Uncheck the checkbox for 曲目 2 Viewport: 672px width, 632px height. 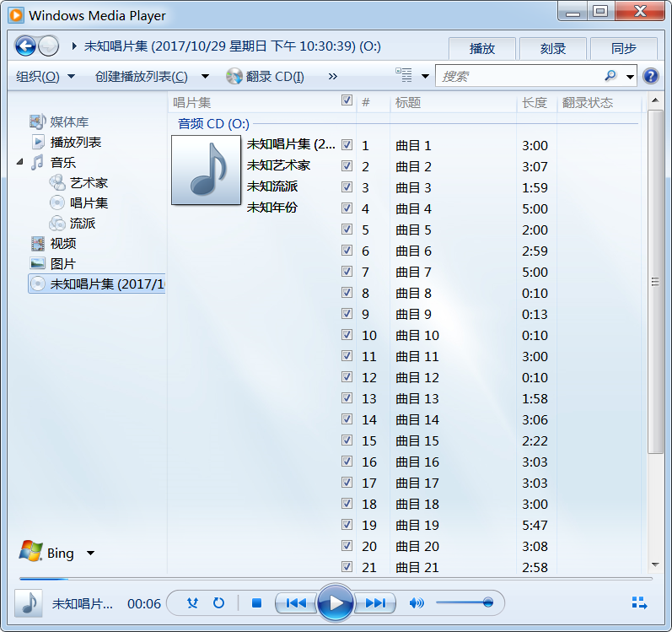[x=347, y=166]
